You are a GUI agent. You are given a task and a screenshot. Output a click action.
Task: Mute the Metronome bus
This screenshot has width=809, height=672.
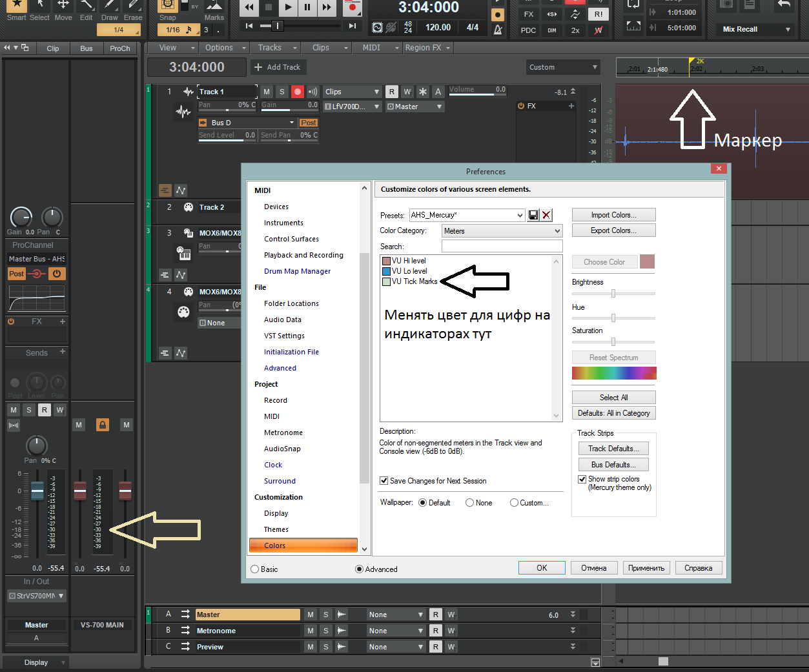pos(311,631)
